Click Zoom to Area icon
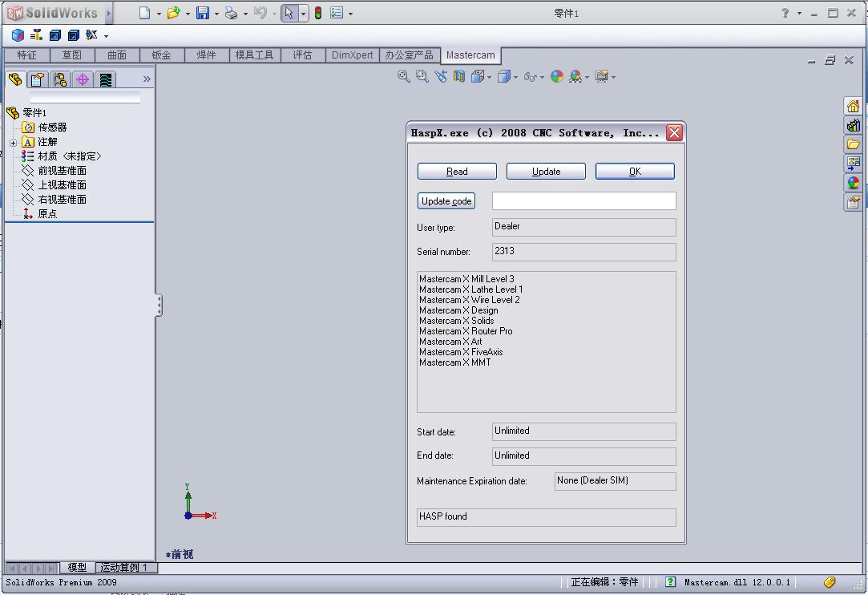The height and width of the screenshot is (595, 868). coord(422,76)
